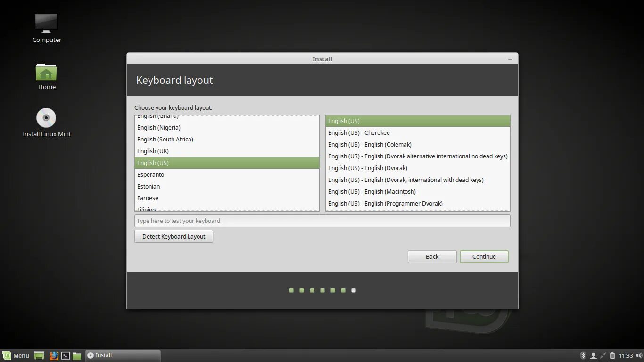Select Faroese layout
This screenshot has height=362, width=644.
pos(227,198)
